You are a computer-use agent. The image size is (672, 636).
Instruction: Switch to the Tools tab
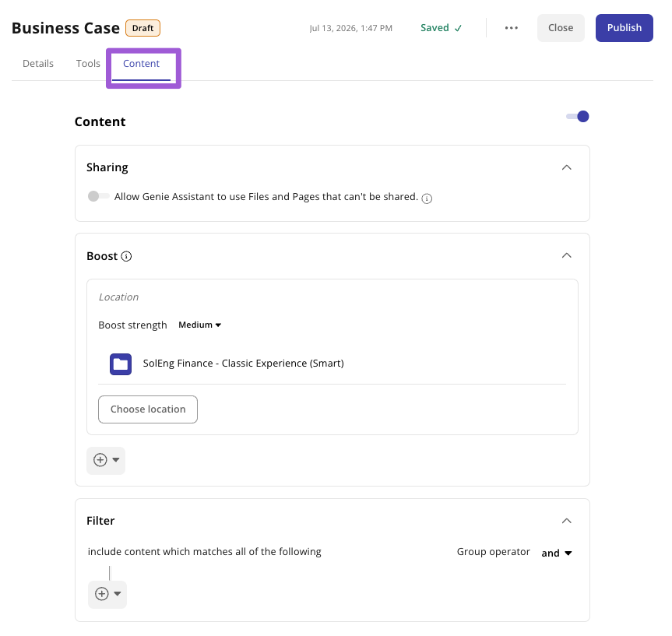[x=88, y=63]
